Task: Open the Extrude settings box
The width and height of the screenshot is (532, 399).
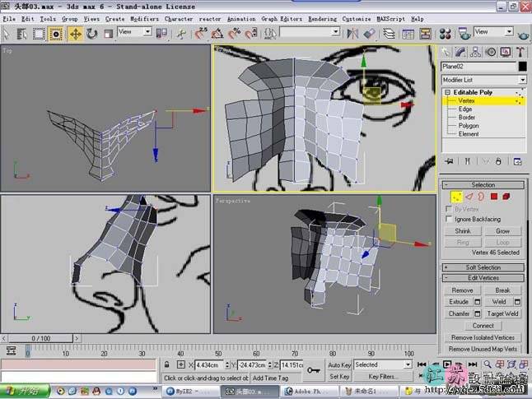Action: click(x=478, y=302)
